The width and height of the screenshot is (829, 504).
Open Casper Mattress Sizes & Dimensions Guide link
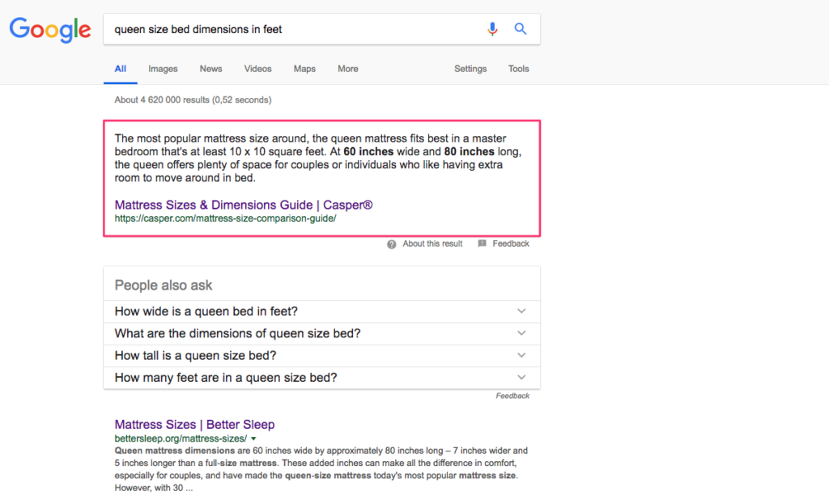point(244,205)
